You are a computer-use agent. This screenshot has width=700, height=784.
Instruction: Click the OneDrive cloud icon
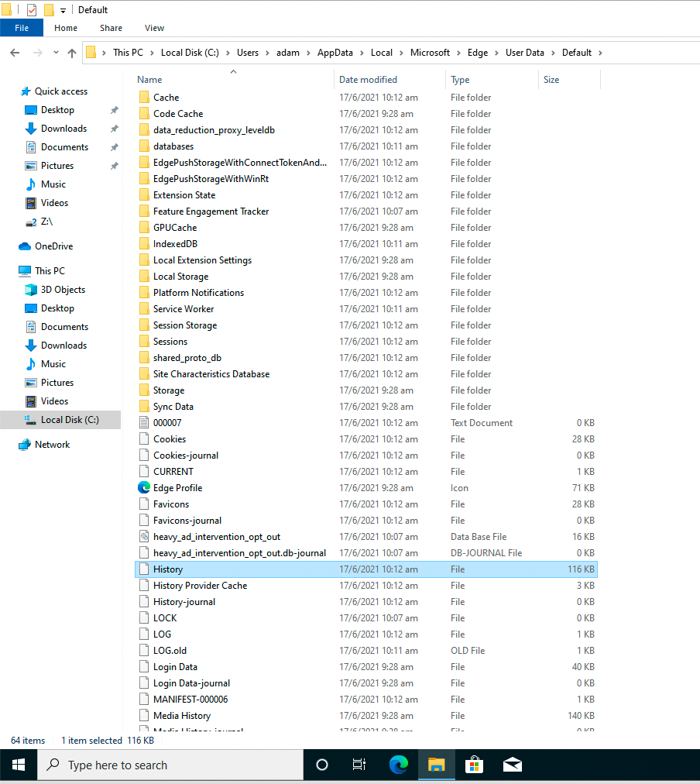(x=25, y=246)
